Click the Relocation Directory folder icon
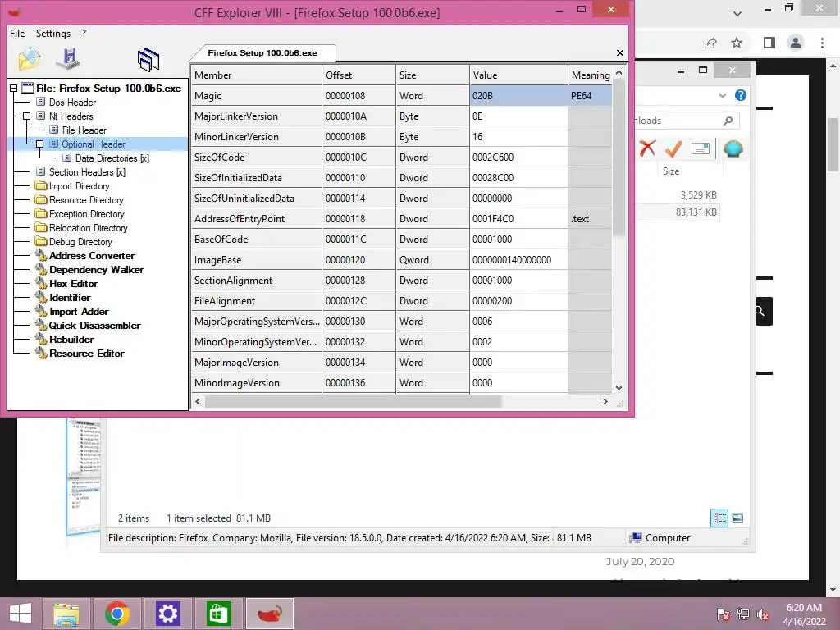840x630 pixels. click(x=41, y=228)
